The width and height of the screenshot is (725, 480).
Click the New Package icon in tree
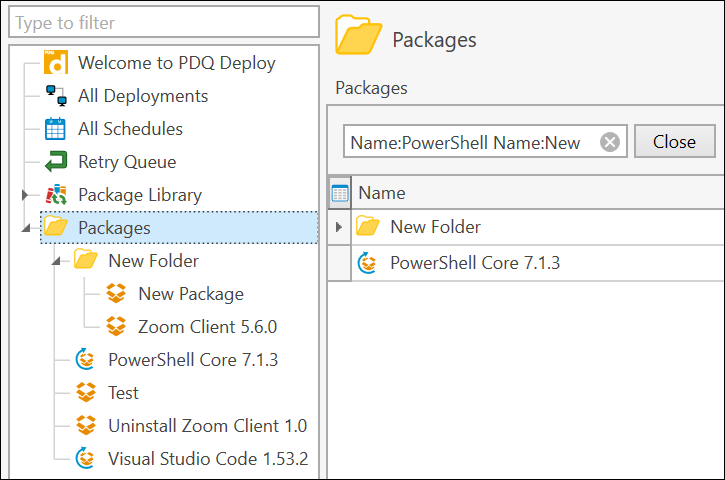click(x=116, y=294)
